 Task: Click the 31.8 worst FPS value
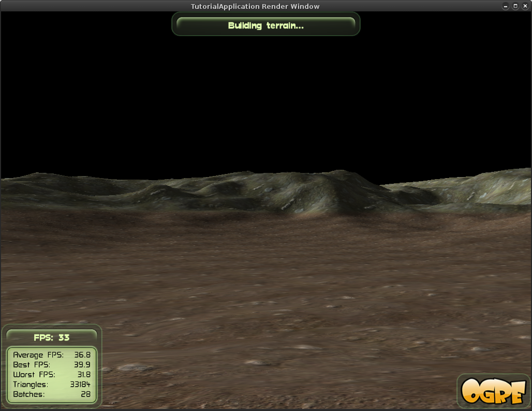click(84, 374)
